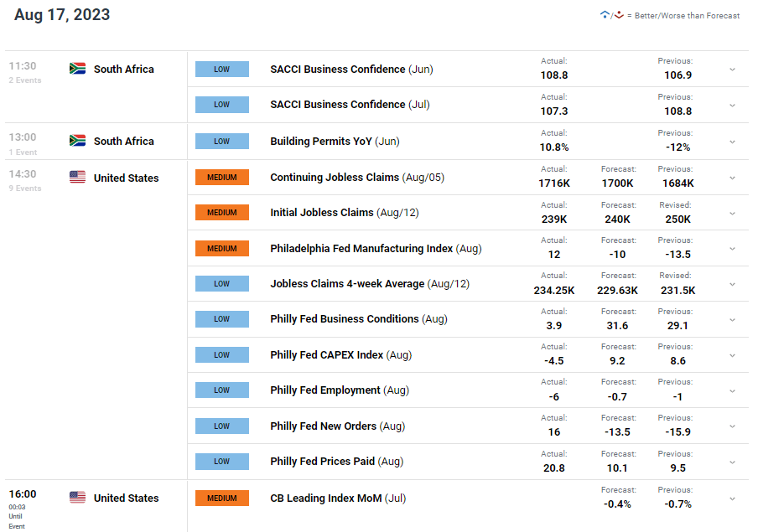Screen dimensions: 758x532
Task: Click the LOW badge for Building Permits YoY
Action: [222, 141]
